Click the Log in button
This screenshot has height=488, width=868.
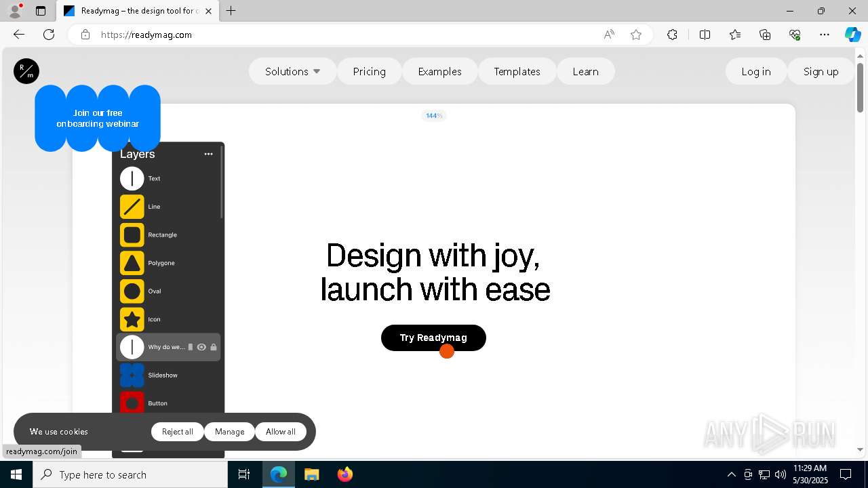[755, 71]
